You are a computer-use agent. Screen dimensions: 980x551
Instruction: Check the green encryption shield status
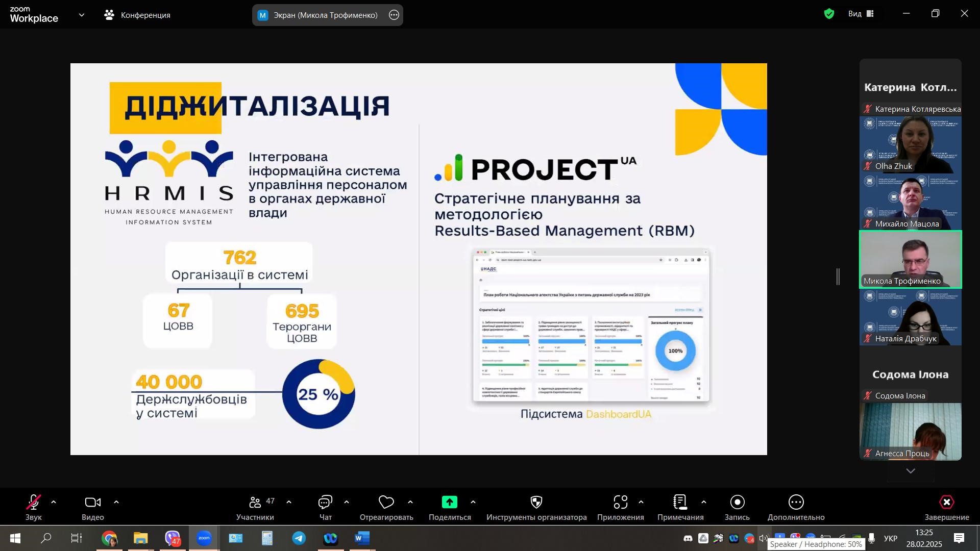point(829,14)
